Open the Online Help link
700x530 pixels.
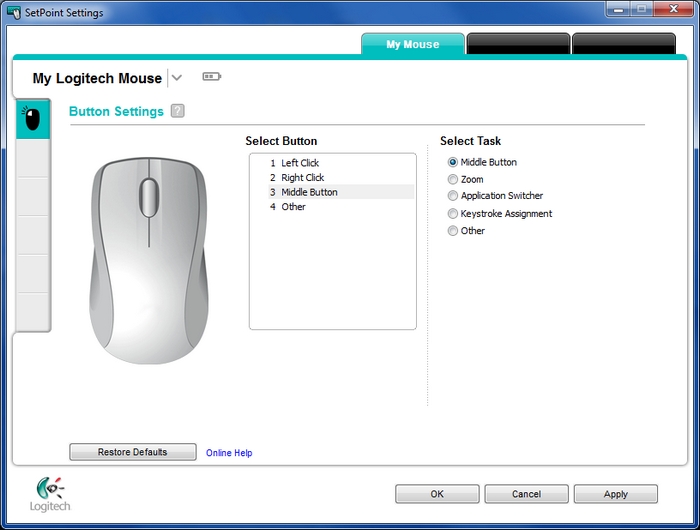coord(229,453)
